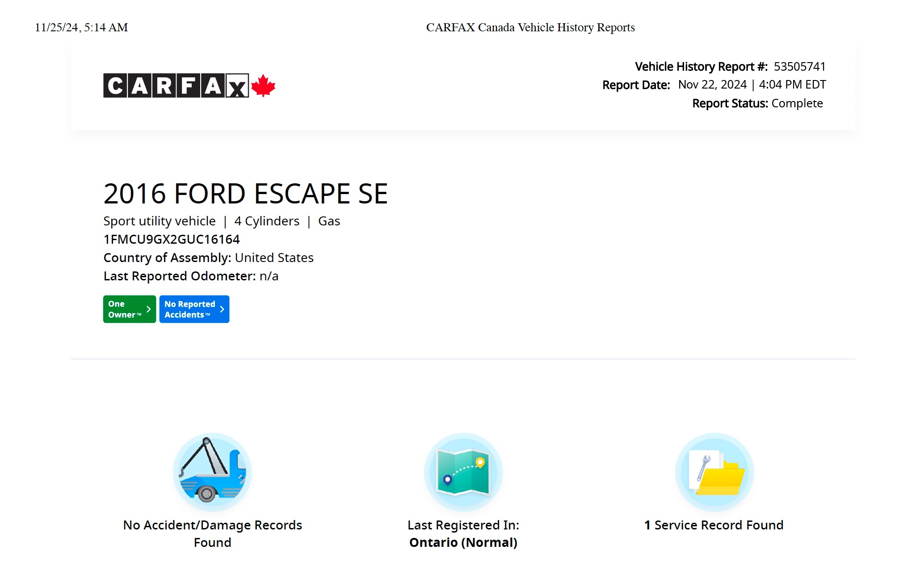This screenshot has width=924, height=584.
Task: Click 1 Service Record Found label
Action: point(714,525)
